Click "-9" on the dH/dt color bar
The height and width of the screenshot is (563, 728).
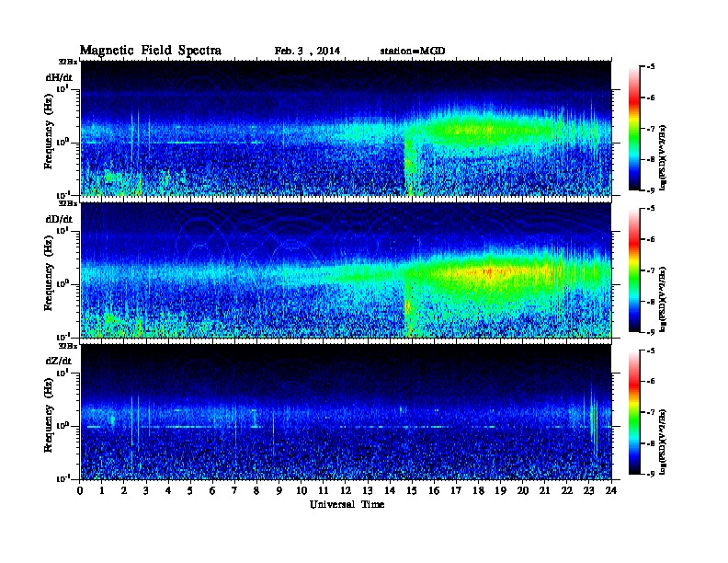point(651,190)
